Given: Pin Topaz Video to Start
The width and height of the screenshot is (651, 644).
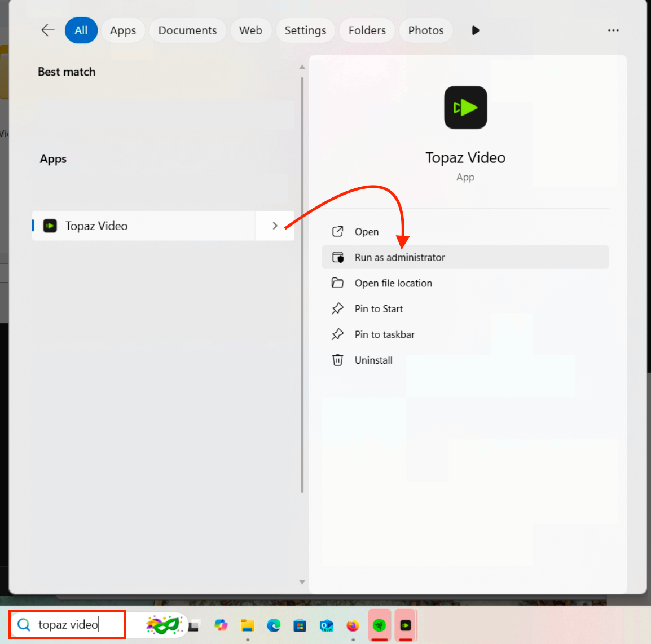Looking at the screenshot, I should click(x=465, y=308).
